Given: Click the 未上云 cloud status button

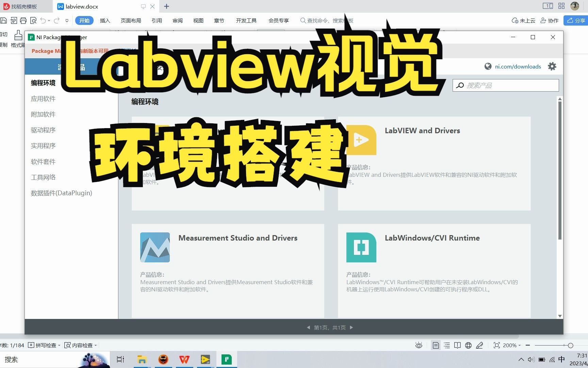Looking at the screenshot, I should [523, 20].
